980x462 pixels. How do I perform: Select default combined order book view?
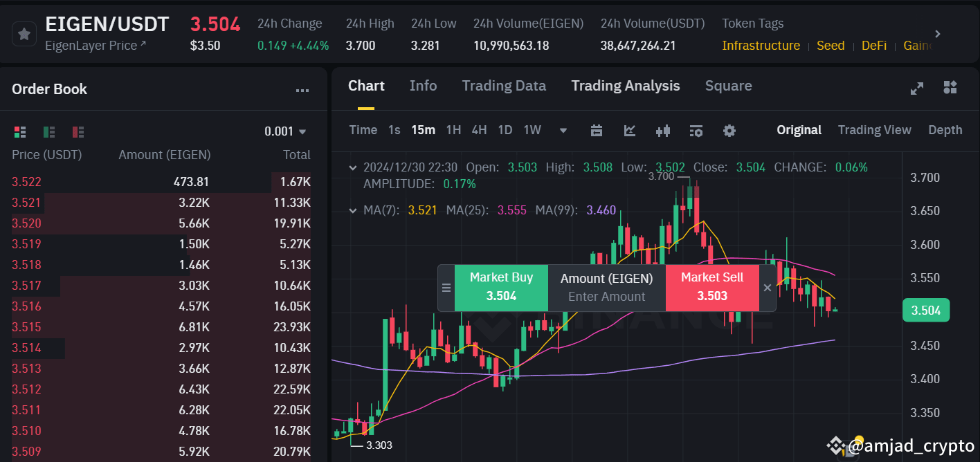point(19,131)
